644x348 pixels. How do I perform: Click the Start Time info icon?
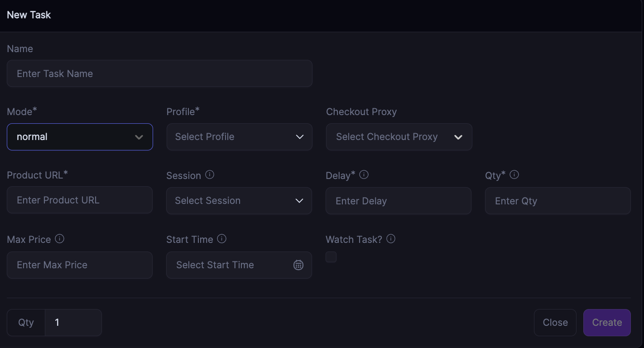click(x=221, y=239)
